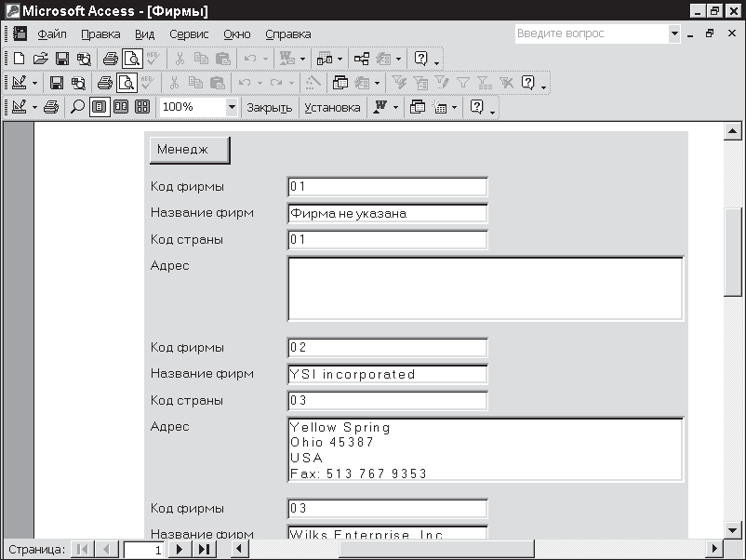The image size is (746, 560).
Task: Select the Zoom magnifier tool
Action: point(77,107)
